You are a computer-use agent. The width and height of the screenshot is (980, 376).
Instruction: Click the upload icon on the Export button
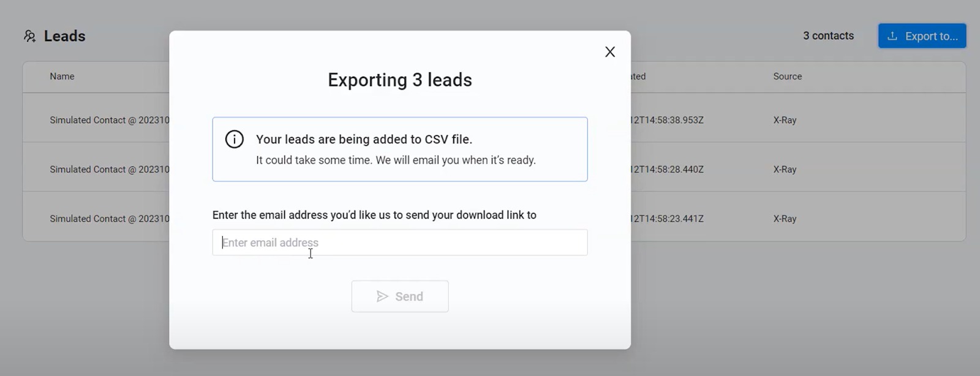(x=892, y=36)
